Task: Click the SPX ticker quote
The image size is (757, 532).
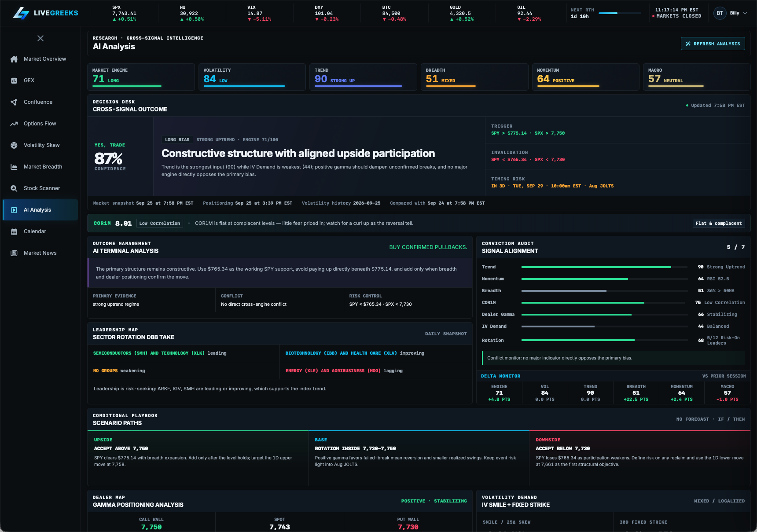Action: [125, 13]
